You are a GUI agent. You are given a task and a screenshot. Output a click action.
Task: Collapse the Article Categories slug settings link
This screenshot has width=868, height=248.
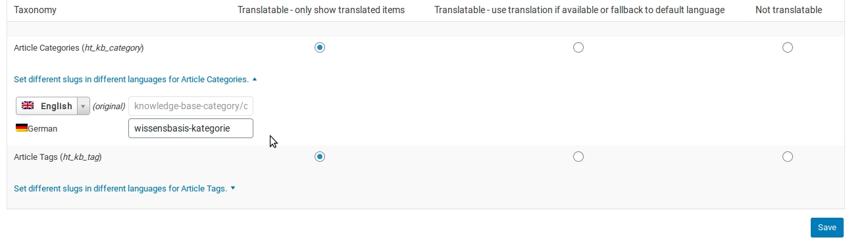pyautogui.click(x=132, y=79)
